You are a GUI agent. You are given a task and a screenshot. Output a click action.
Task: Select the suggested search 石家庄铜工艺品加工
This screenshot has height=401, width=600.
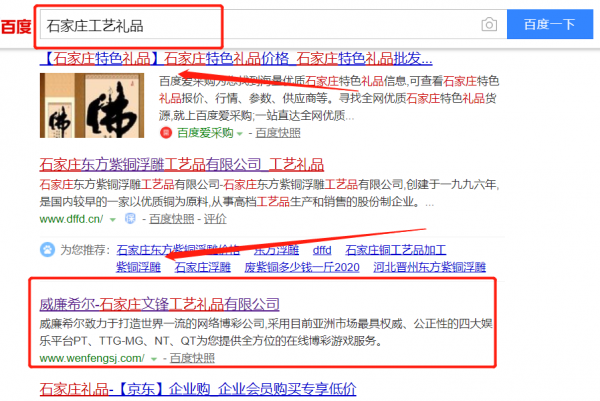tap(395, 250)
